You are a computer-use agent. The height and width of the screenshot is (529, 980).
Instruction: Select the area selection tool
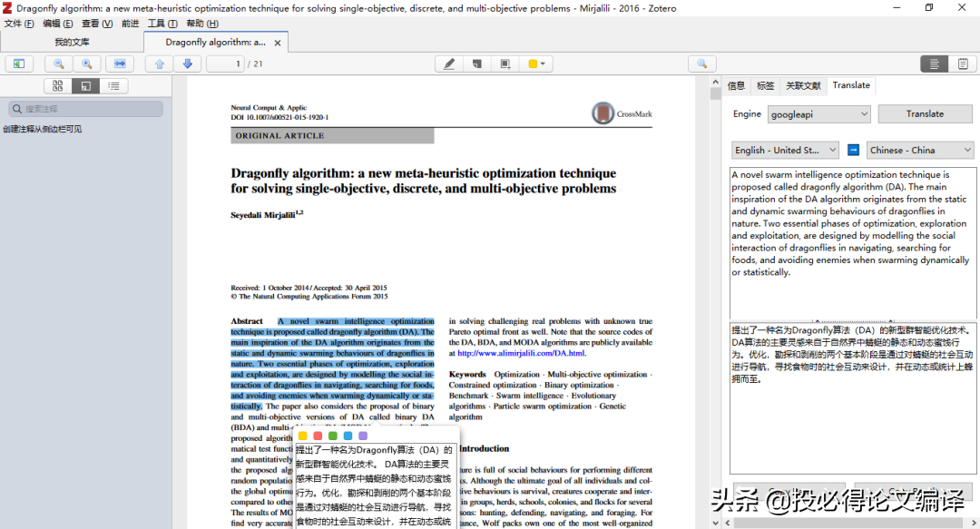click(505, 64)
